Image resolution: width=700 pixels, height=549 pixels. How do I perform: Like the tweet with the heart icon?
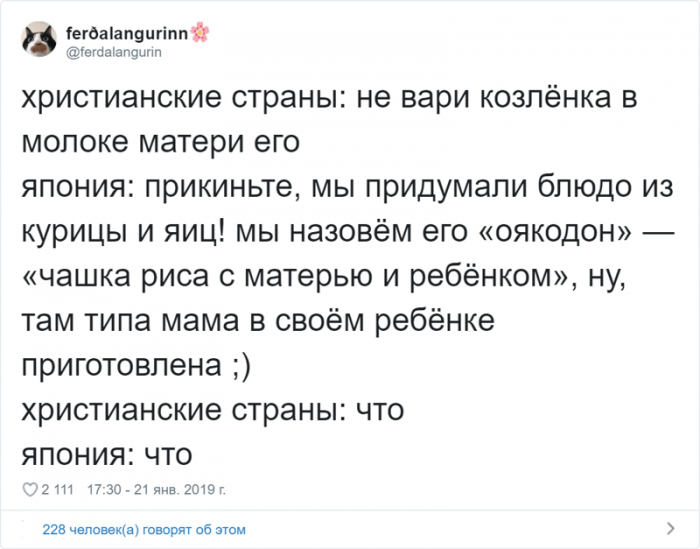(30, 490)
